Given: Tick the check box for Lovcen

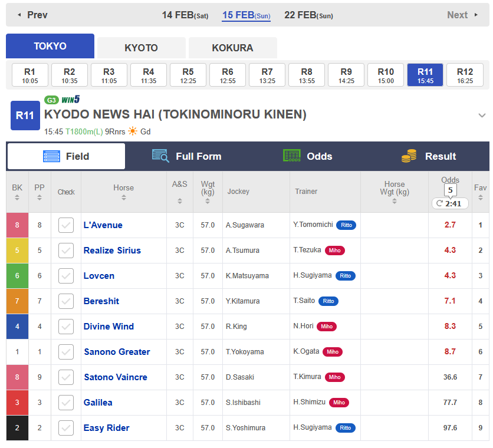Looking at the screenshot, I should click(x=66, y=276).
